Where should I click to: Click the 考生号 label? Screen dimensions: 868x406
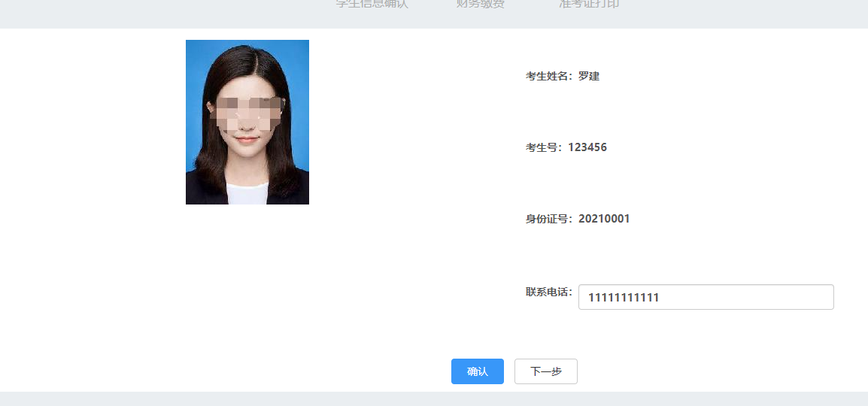[544, 147]
